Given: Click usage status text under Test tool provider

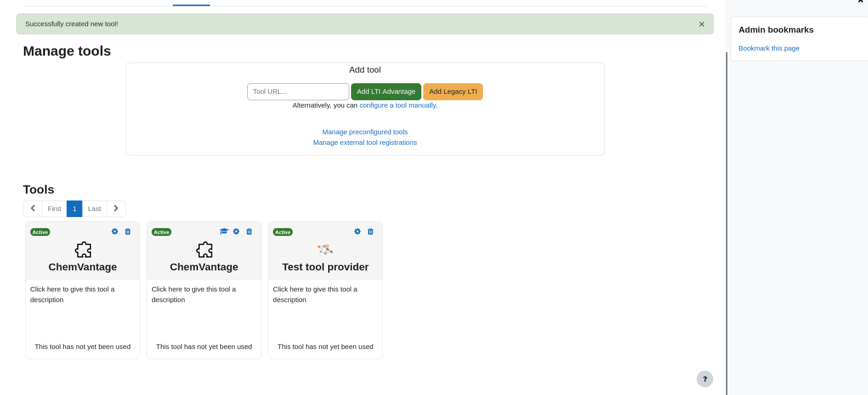Looking at the screenshot, I should [x=325, y=347].
